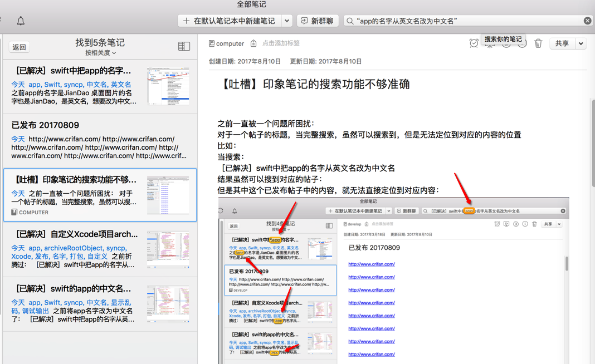Open the 按相关度 sort order dropdown
Image resolution: width=595 pixels, height=364 pixels.
100,53
